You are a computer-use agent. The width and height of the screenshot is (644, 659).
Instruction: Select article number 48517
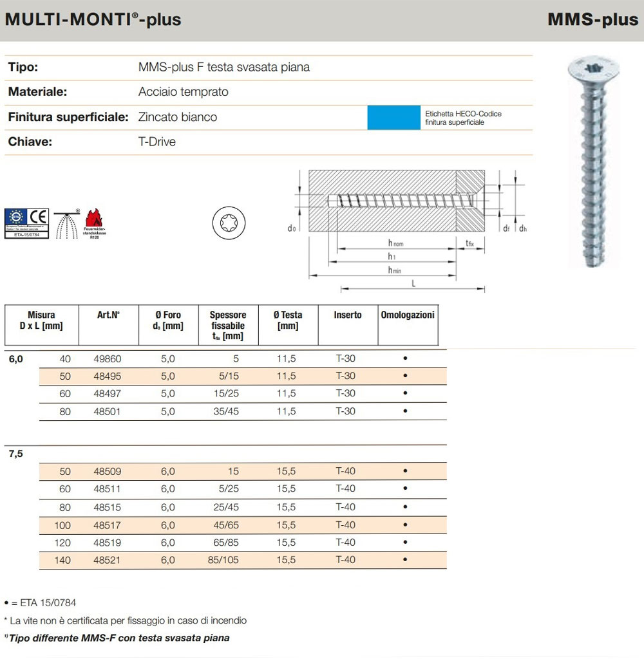108,525
